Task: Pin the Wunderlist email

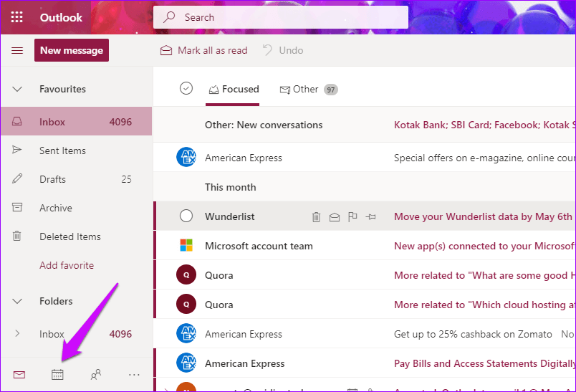Action: [x=370, y=217]
